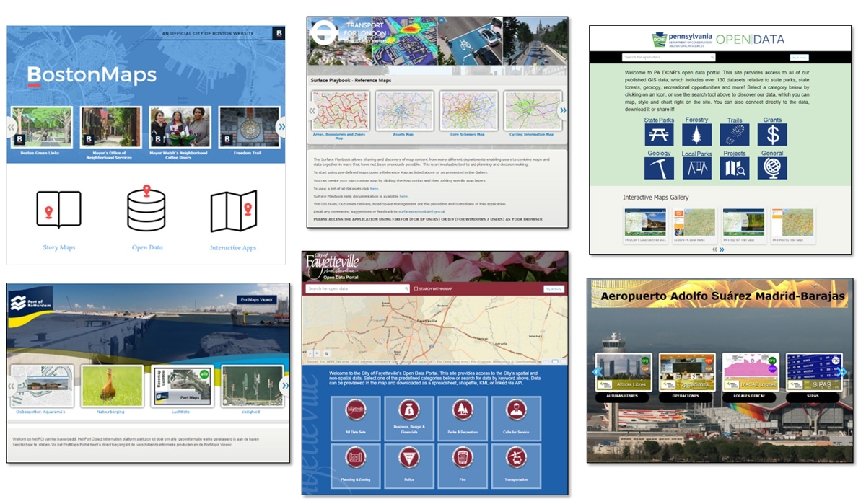Open the Explore PA Local Parks thumbnail
The image size is (866, 504).
tap(694, 224)
